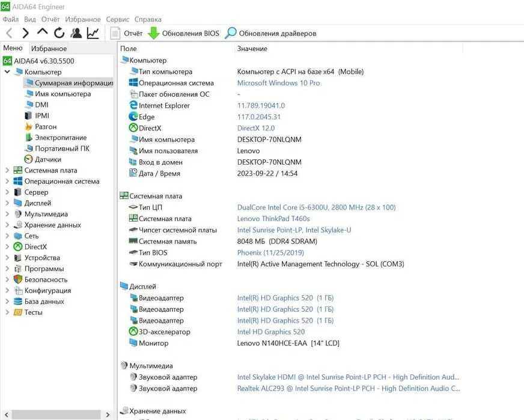Click the tree scrollbar right arrow
This screenshot has height=420, width=524.
click(108, 415)
